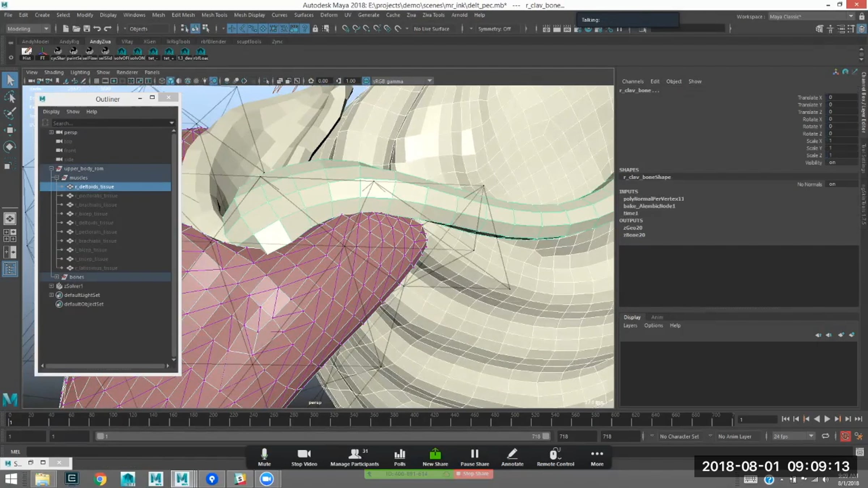
Task: Select the Move tool in left toolbox
Action: tap(10, 130)
